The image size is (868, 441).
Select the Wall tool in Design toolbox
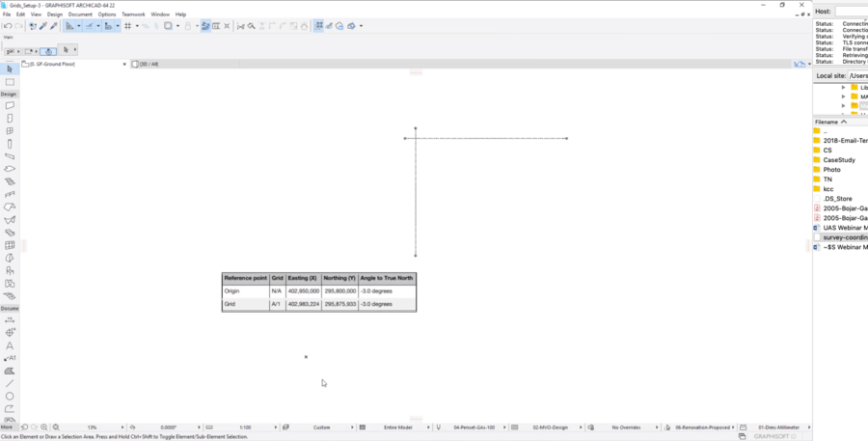[10, 105]
